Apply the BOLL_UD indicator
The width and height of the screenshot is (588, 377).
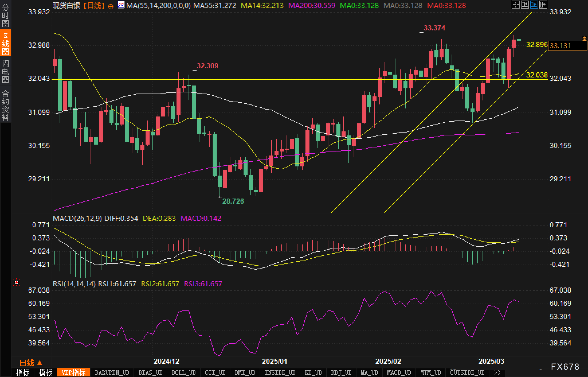pyautogui.click(x=183, y=372)
